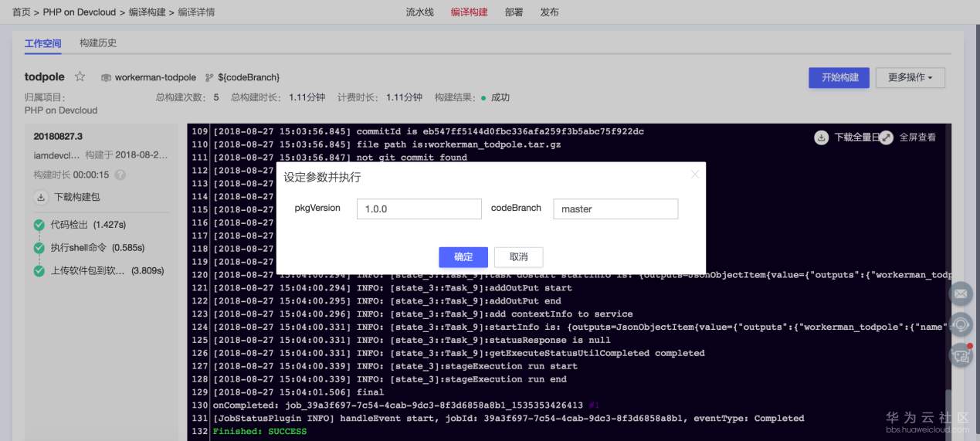Open the 更多操作 dropdown
The image size is (980, 441).
pyautogui.click(x=910, y=78)
